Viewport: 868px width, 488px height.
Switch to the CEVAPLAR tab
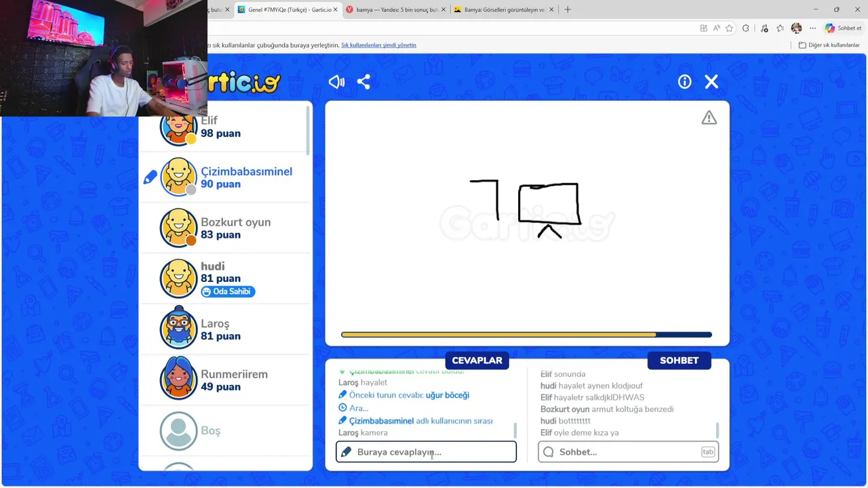(x=477, y=361)
